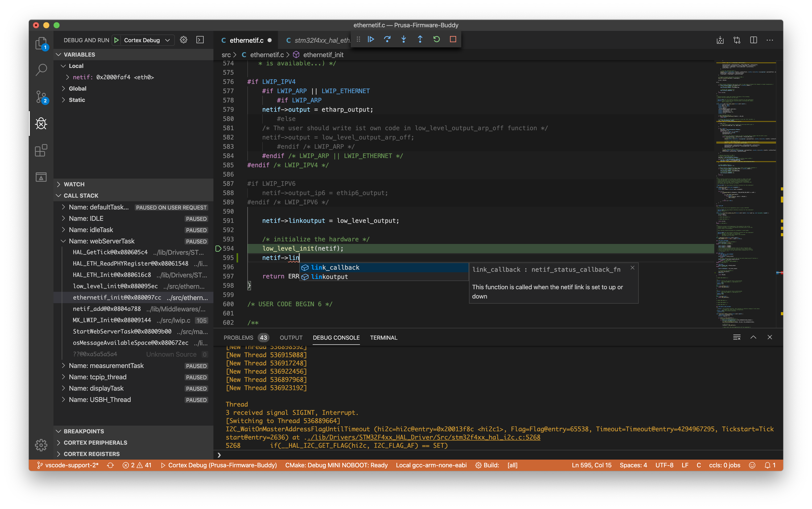Viewport: 812px width, 509px height.
Task: Clear the debug console output
Action: [737, 337]
